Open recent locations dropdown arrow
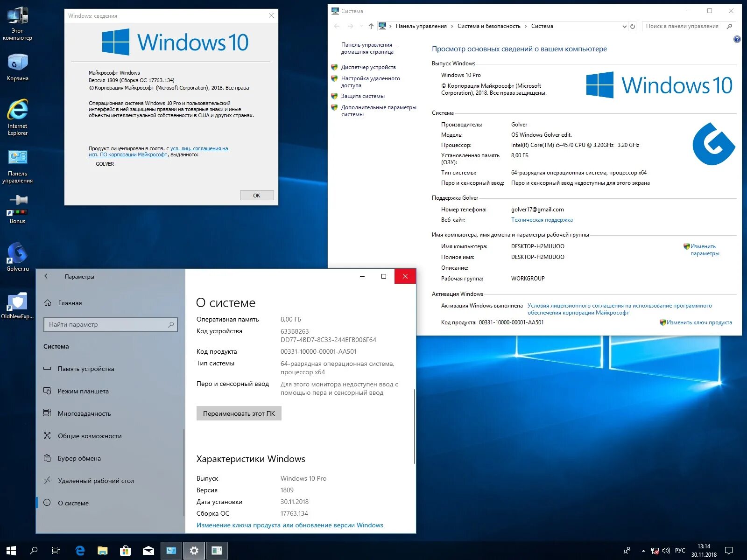Viewport: 747px width, 560px height. click(361, 26)
